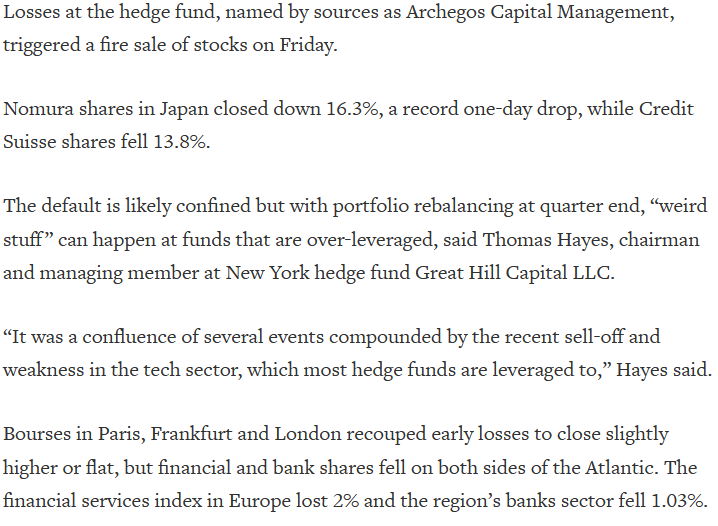Image resolution: width=718 pixels, height=526 pixels.
Task: Click the words 'Hayes said' ending the quote
Action: (662, 370)
